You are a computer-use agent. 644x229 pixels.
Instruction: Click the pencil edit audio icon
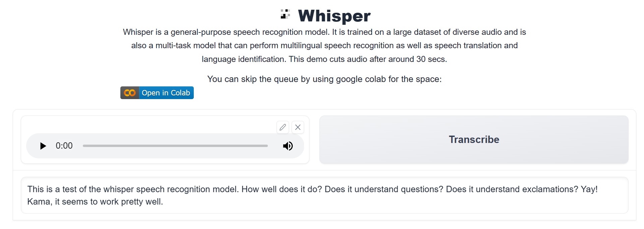pos(283,127)
